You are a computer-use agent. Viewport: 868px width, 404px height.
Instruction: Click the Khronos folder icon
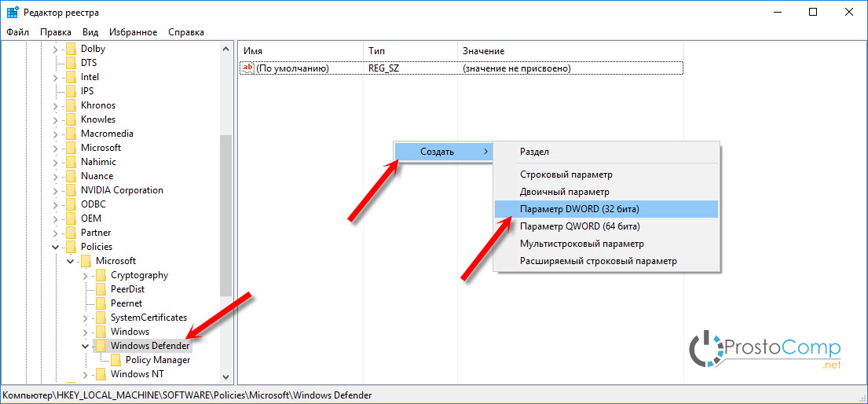tap(70, 105)
